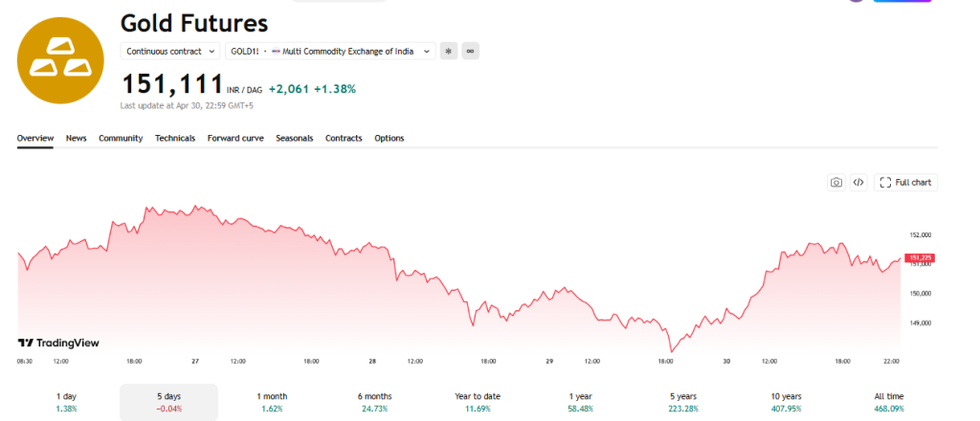Click the 150,000 price axis label
The width and height of the screenshot is (980, 421).
920,294
